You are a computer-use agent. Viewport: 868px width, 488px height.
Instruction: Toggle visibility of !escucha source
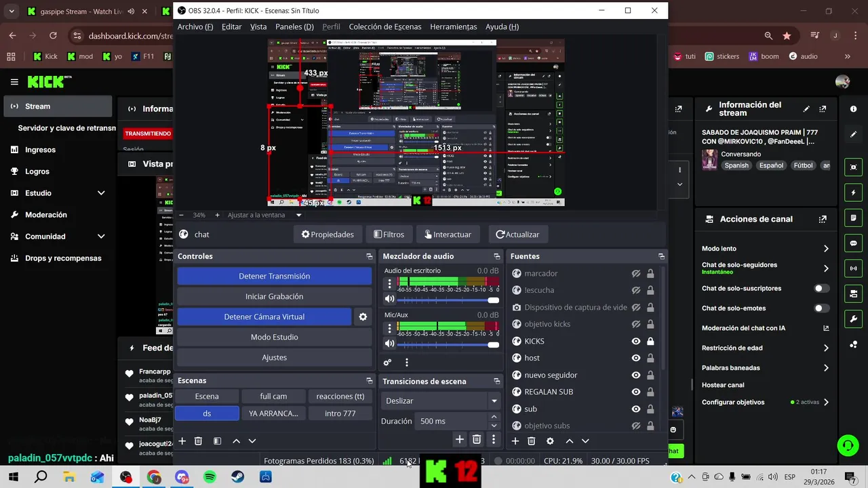636,290
